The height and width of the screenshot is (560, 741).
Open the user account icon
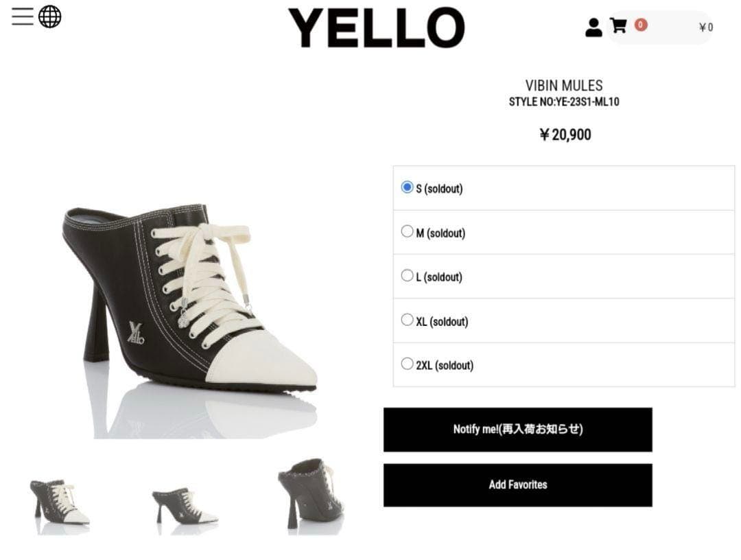[x=594, y=26]
